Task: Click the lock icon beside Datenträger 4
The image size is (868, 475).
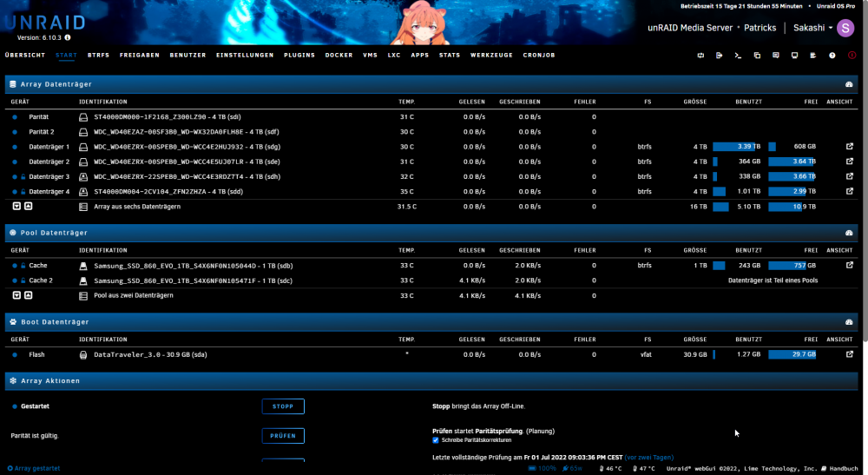Action: tap(23, 192)
